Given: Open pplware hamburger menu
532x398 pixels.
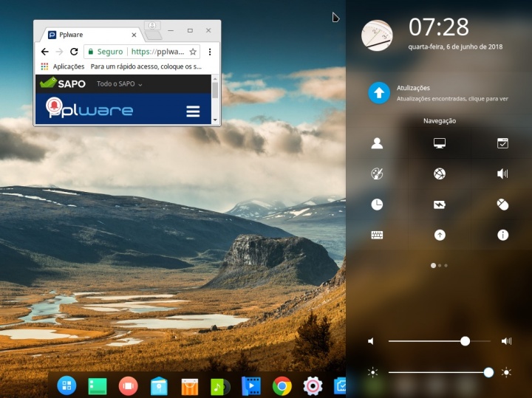Looking at the screenshot, I should [193, 111].
